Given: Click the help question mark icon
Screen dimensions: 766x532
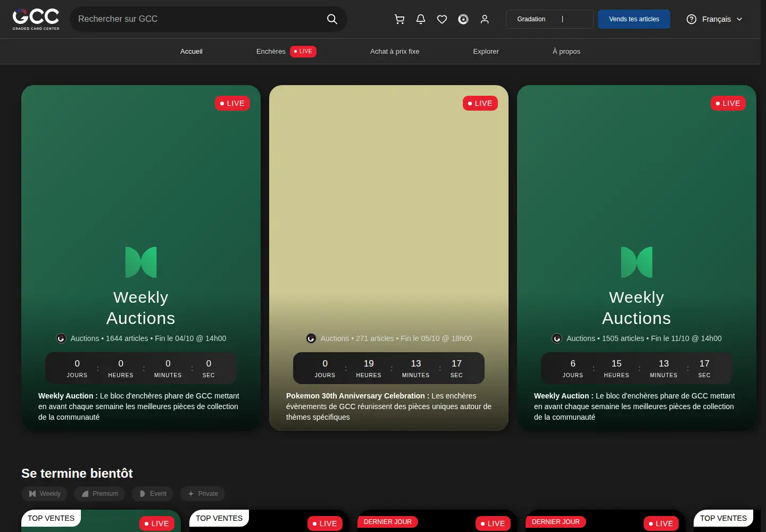Looking at the screenshot, I should (692, 19).
